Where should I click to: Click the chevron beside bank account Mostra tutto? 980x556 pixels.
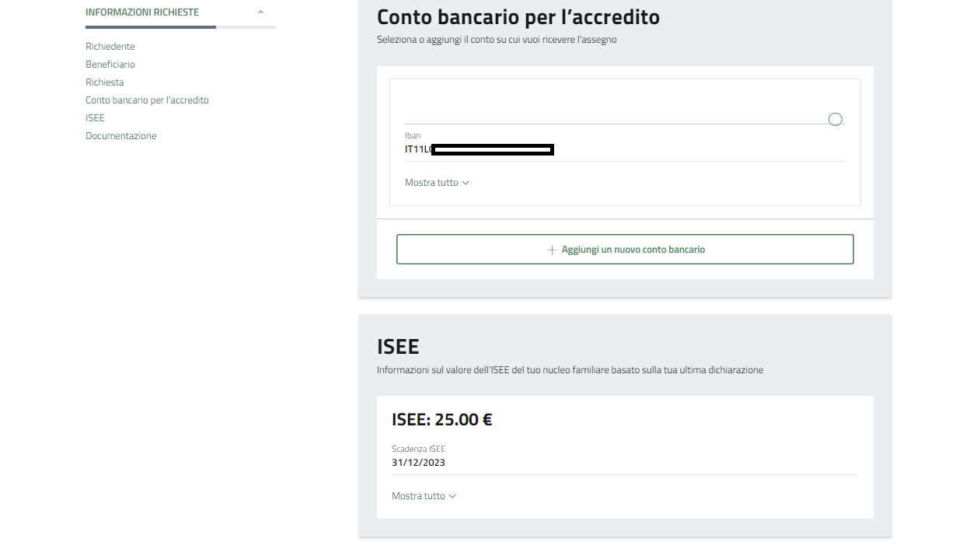[x=466, y=183]
